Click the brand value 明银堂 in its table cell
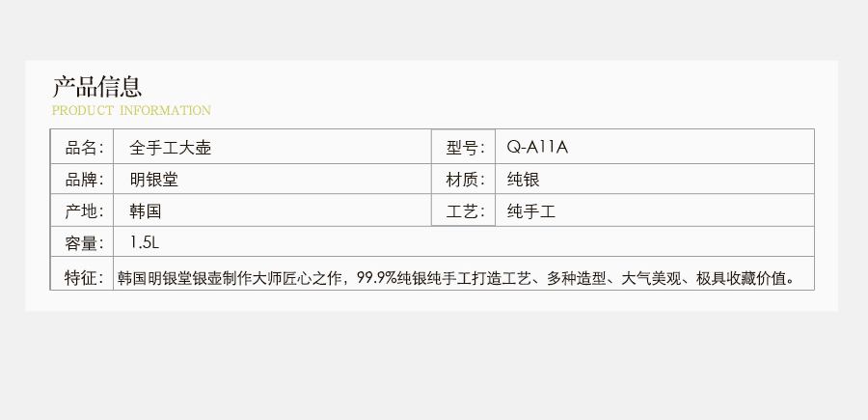 (x=153, y=179)
